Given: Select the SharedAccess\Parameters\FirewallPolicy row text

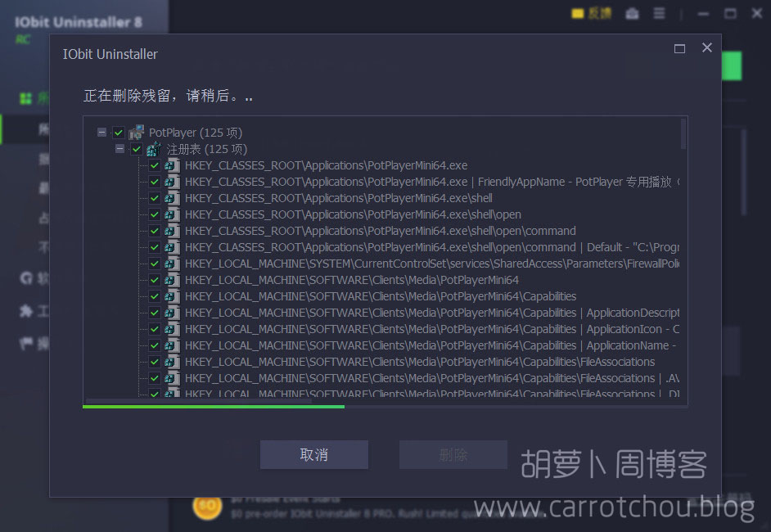Looking at the screenshot, I should click(x=432, y=264).
